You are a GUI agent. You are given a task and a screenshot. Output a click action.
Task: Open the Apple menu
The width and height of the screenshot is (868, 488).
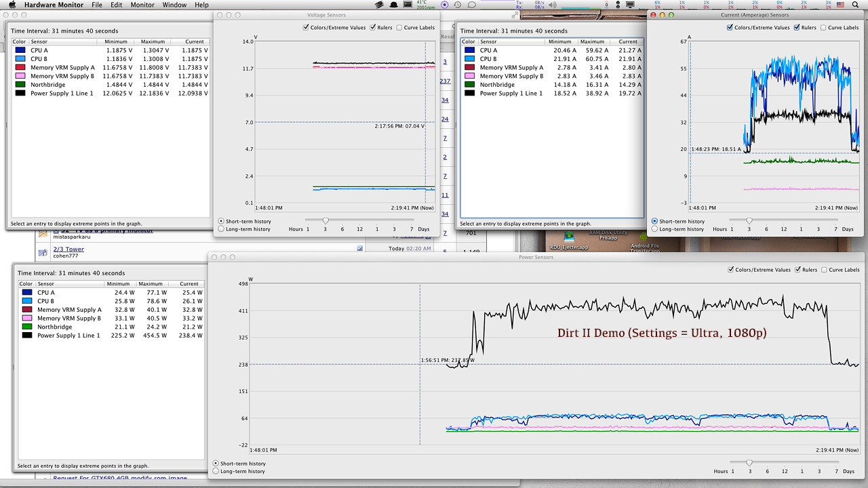pos(12,5)
